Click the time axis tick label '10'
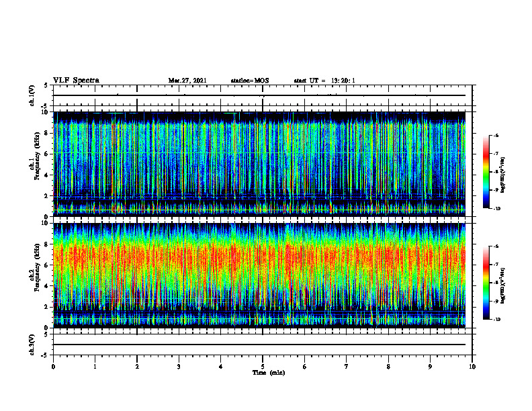Image resolution: width=532 pixels, height=411 pixels. (472, 367)
